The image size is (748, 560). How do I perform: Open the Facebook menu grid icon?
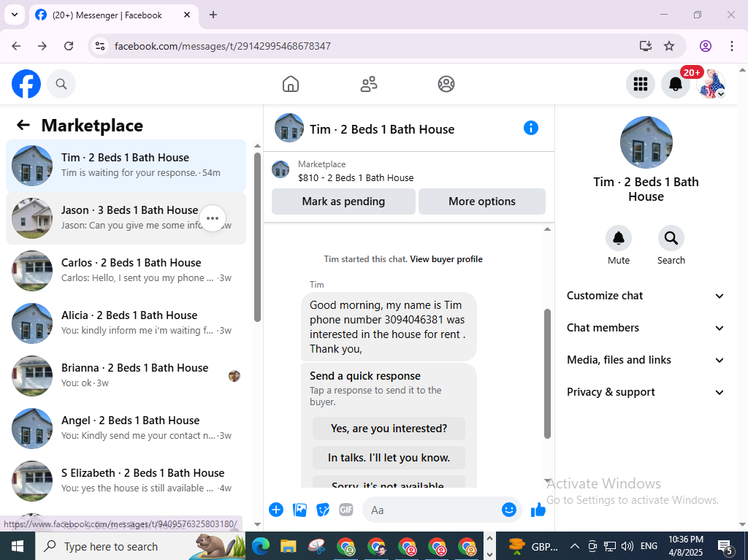(640, 84)
